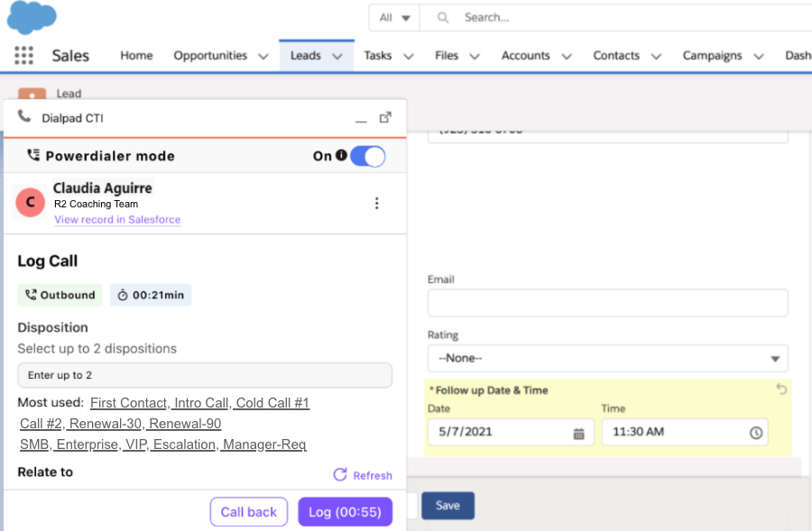The height and width of the screenshot is (531, 812).
Task: Open the clock time picker icon
Action: click(x=756, y=433)
